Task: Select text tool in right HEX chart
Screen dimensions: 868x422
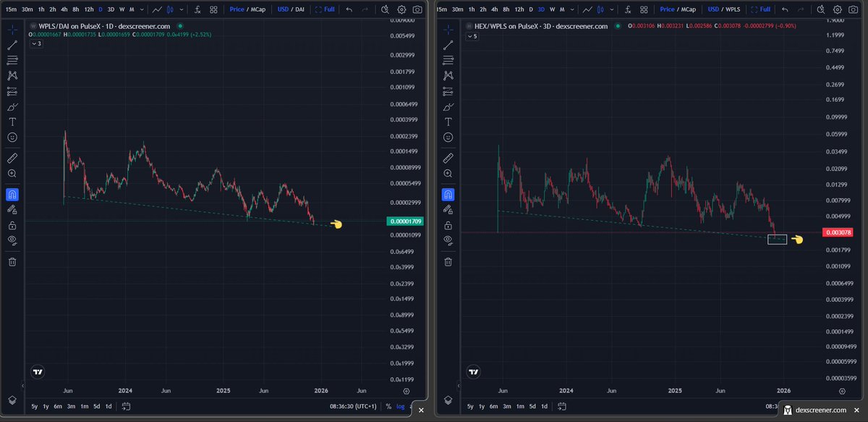Action: (x=448, y=122)
